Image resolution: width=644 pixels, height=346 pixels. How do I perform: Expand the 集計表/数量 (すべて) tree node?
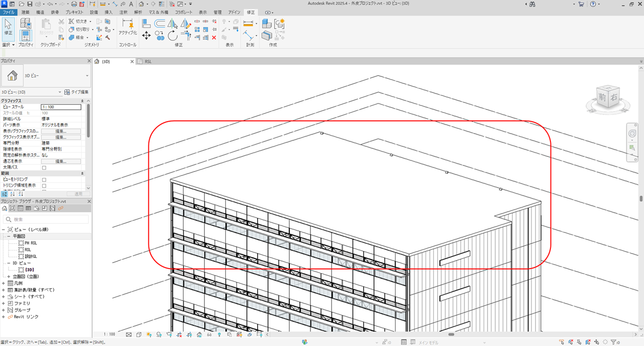point(4,290)
